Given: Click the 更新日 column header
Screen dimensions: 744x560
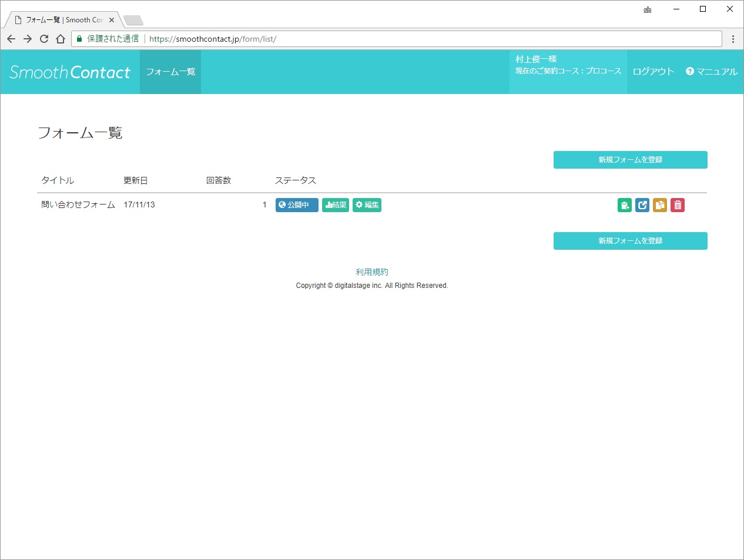Looking at the screenshot, I should (136, 180).
